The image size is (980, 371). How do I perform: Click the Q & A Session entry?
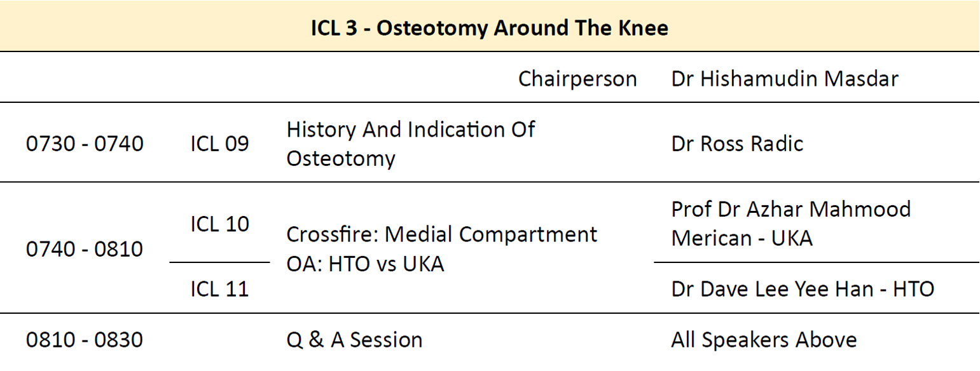354,340
